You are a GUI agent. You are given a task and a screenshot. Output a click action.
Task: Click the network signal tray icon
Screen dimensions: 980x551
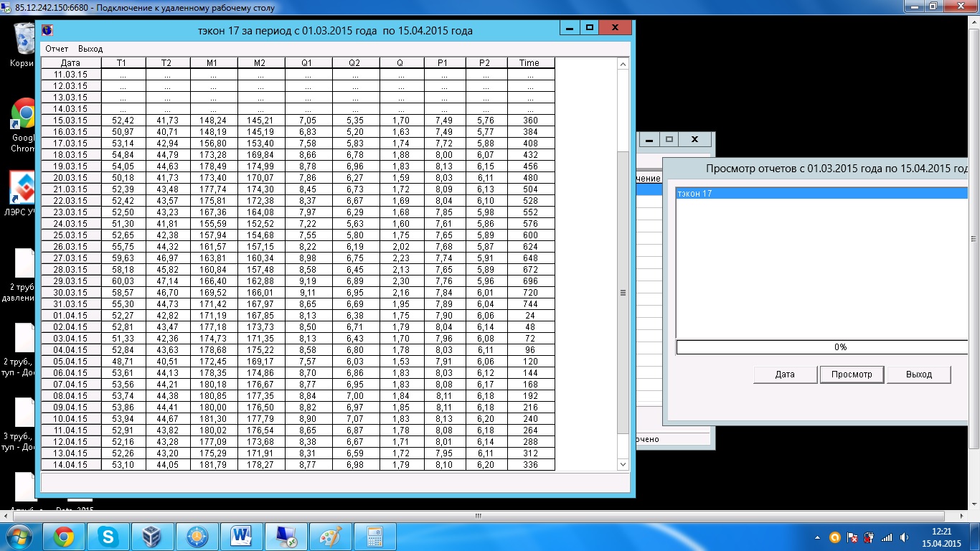887,537
